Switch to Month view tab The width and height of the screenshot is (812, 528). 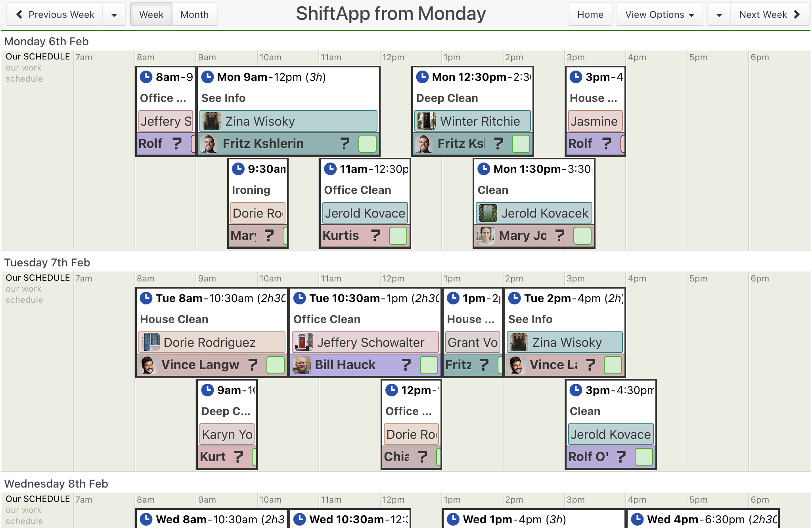pos(194,15)
